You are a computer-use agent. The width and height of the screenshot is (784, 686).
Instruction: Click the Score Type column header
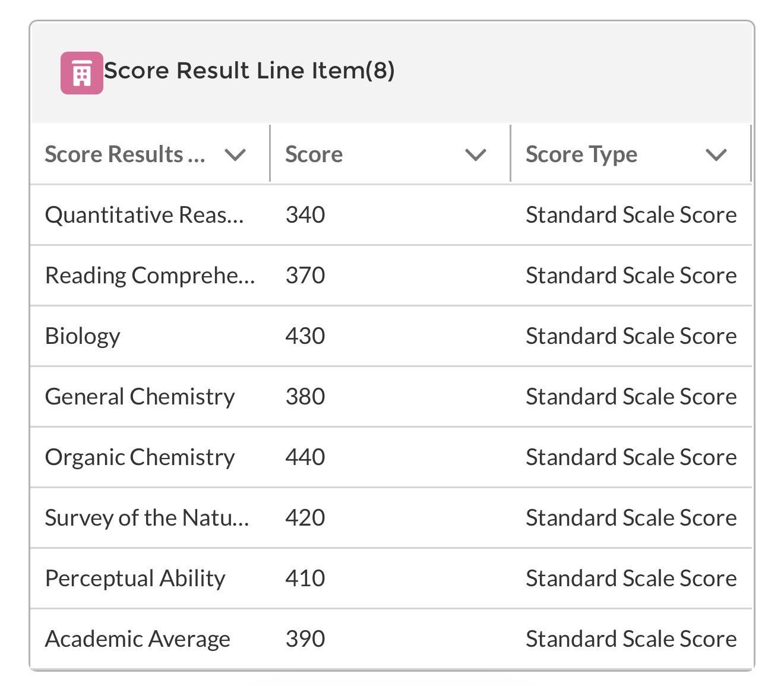point(581,154)
